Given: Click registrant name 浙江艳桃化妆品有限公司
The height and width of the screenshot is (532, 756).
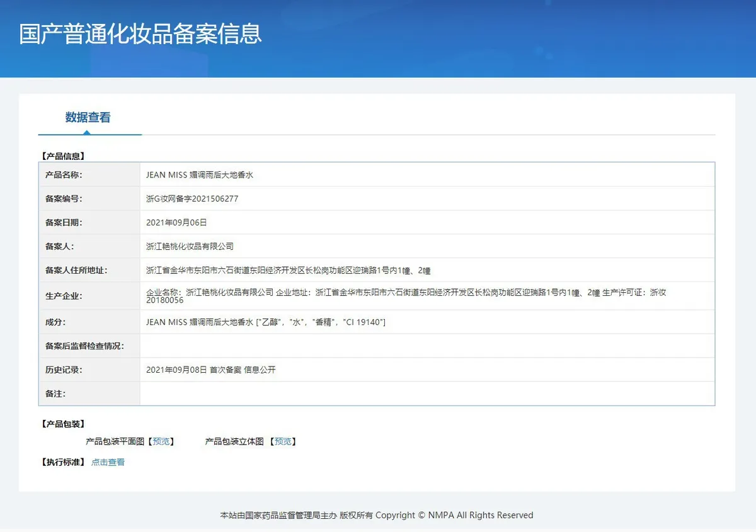Looking at the screenshot, I should pos(190,246).
